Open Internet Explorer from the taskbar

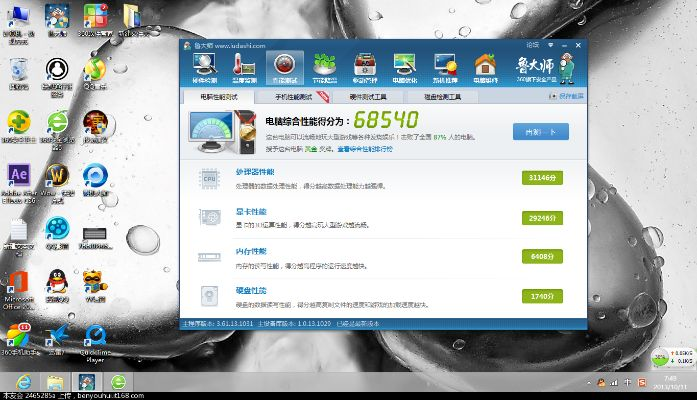click(23, 381)
